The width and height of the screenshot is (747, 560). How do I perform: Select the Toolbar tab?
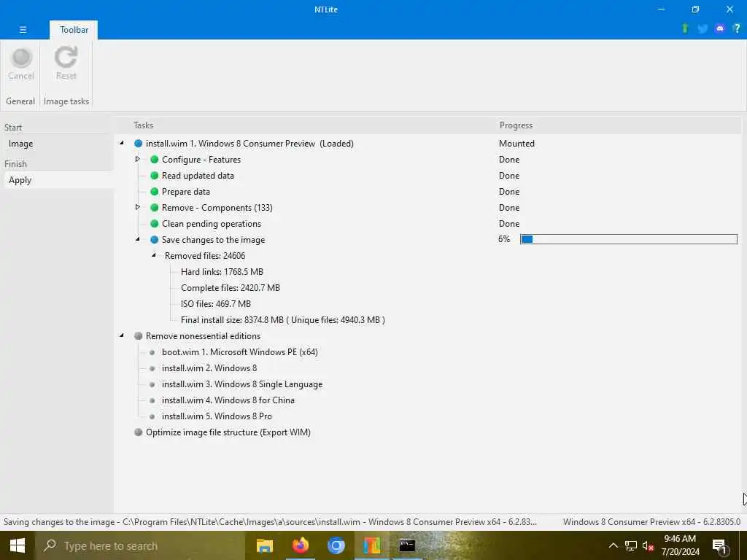(x=74, y=29)
